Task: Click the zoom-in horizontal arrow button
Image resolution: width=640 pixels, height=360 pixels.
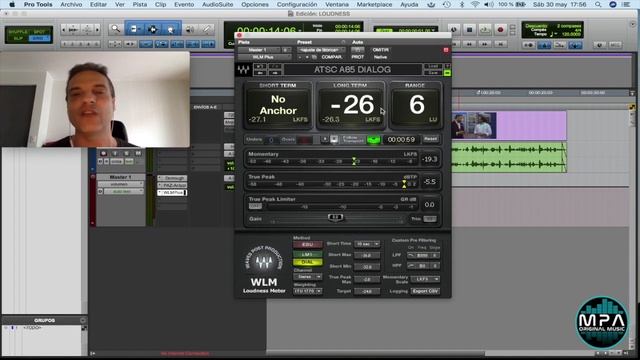Action: [97, 29]
